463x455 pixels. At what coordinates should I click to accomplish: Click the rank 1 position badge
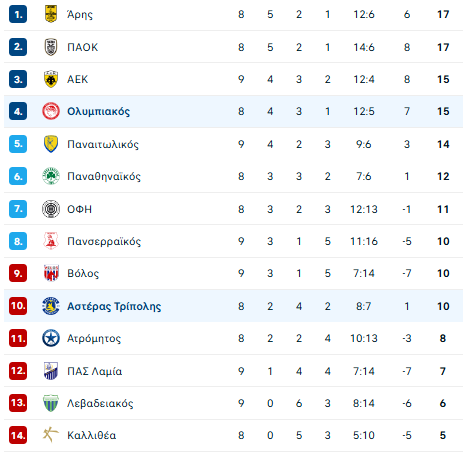click(x=18, y=15)
